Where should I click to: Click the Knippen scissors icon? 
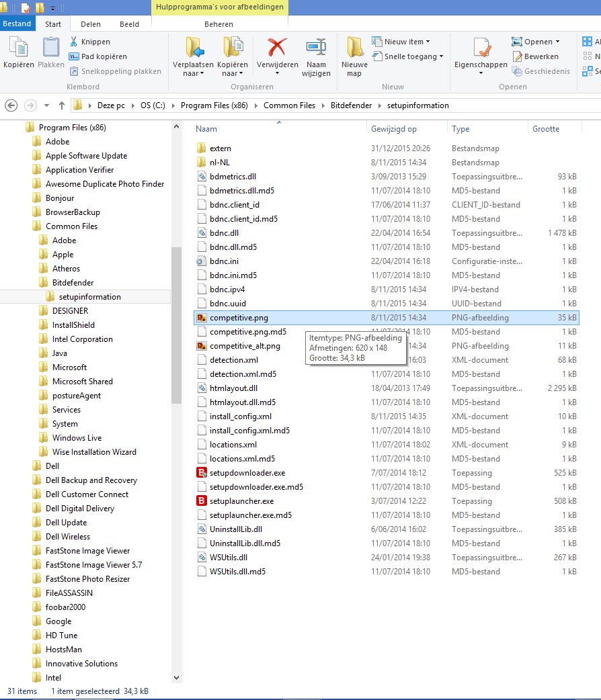(74, 42)
